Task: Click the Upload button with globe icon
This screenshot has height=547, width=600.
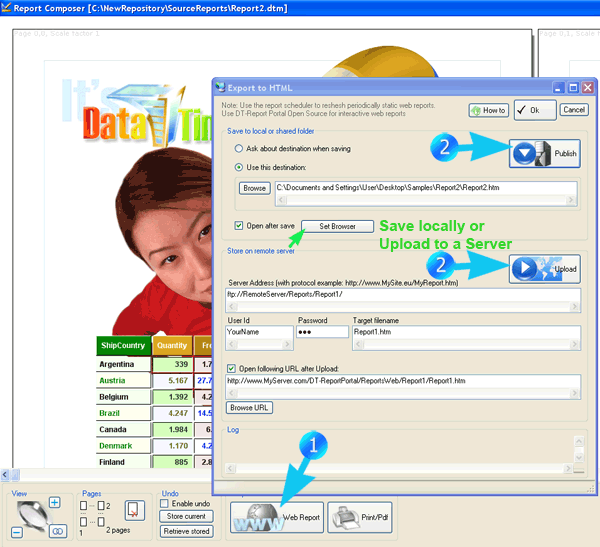Action: pyautogui.click(x=545, y=269)
